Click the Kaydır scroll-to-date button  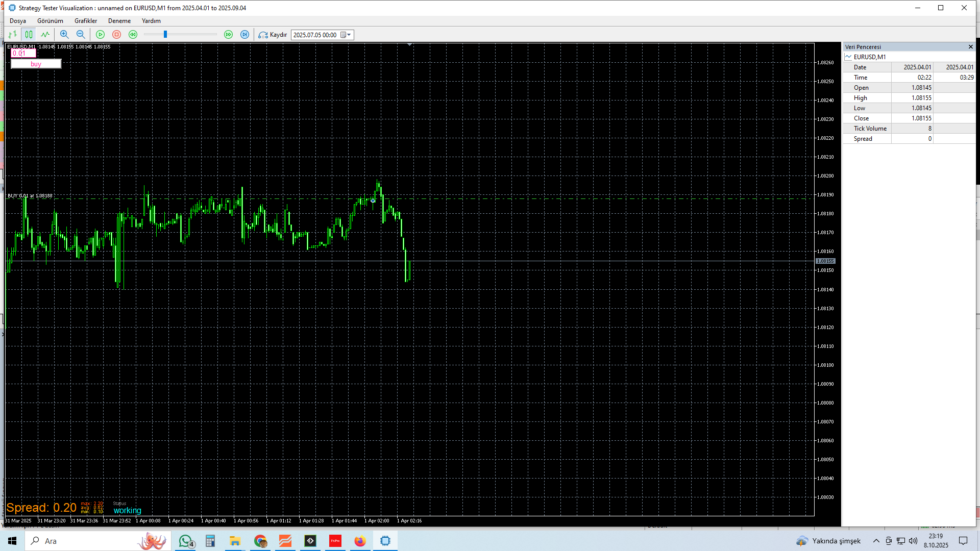point(273,35)
